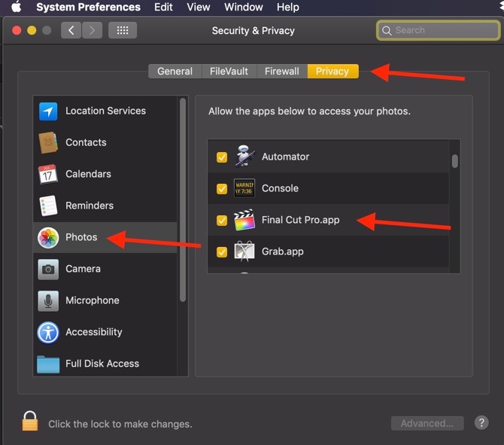
Task: Click the Photos flower icon
Action: [48, 238]
